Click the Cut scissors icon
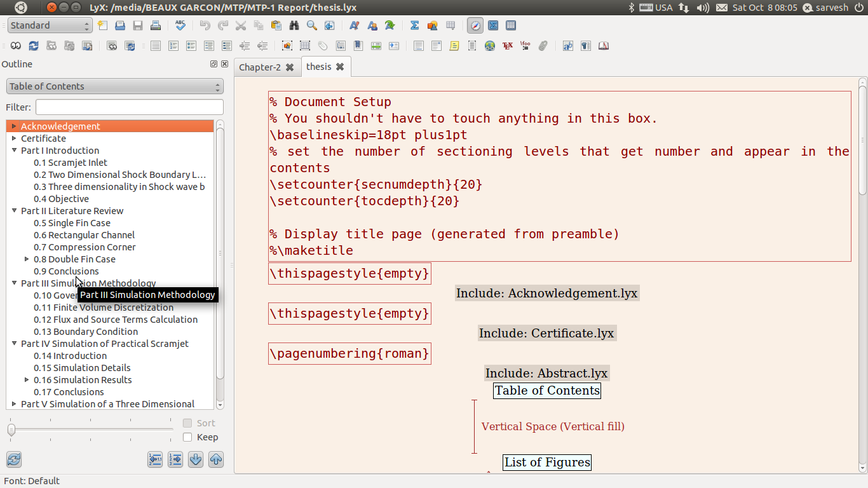Screen dimensions: 868x488 (240, 25)
